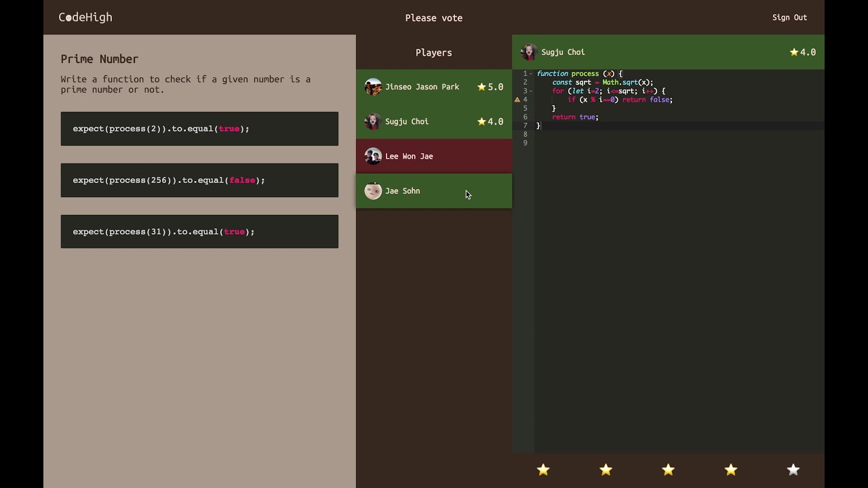
Task: Toggle the fourth voting star
Action: (x=730, y=469)
